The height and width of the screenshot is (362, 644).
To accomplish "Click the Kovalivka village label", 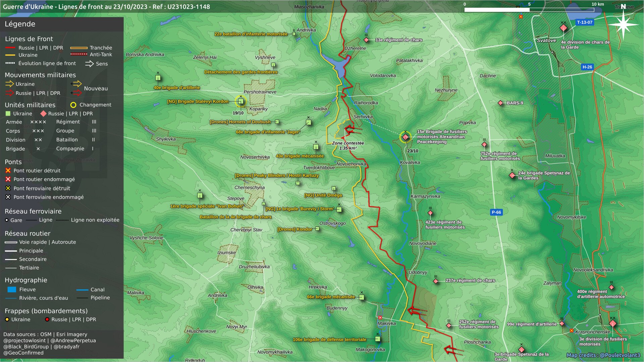I will (410, 163).
